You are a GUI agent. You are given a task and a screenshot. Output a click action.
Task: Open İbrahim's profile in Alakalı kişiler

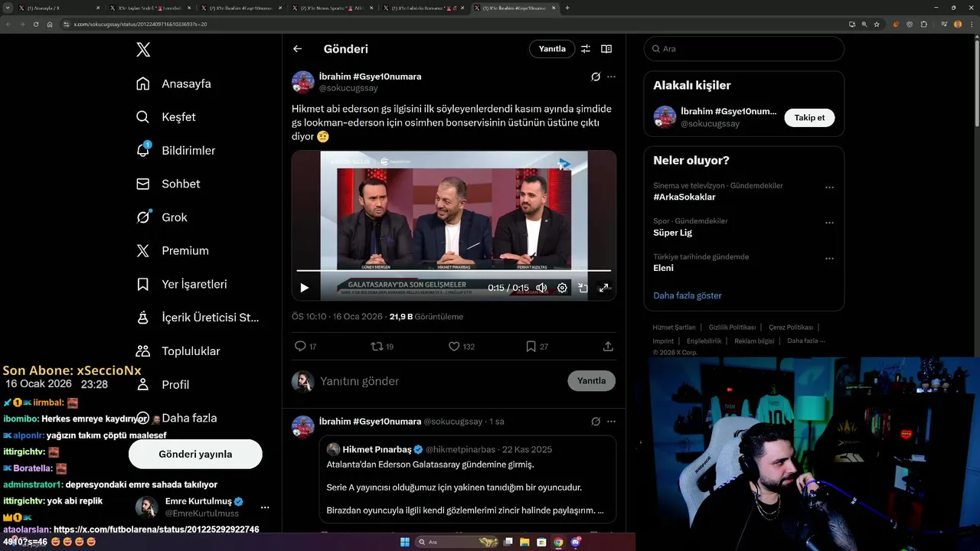(x=729, y=112)
